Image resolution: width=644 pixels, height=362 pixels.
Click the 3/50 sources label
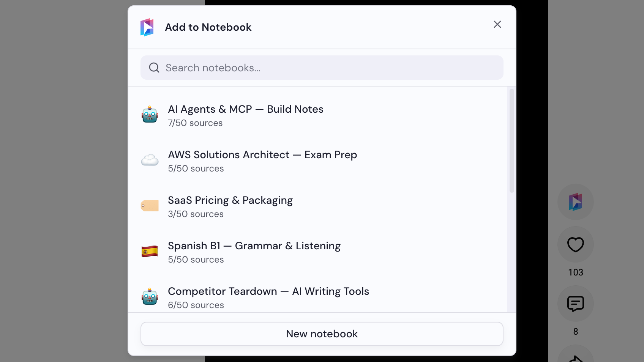(x=196, y=214)
